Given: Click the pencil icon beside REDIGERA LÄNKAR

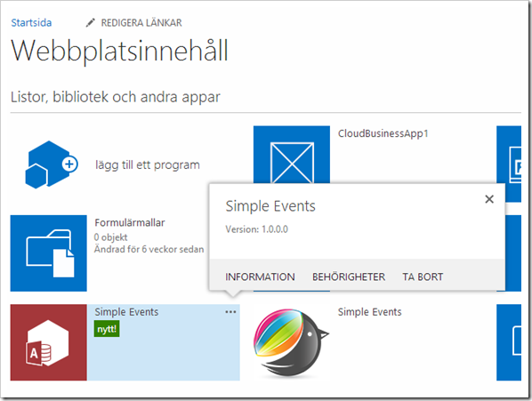Looking at the screenshot, I should coord(90,23).
